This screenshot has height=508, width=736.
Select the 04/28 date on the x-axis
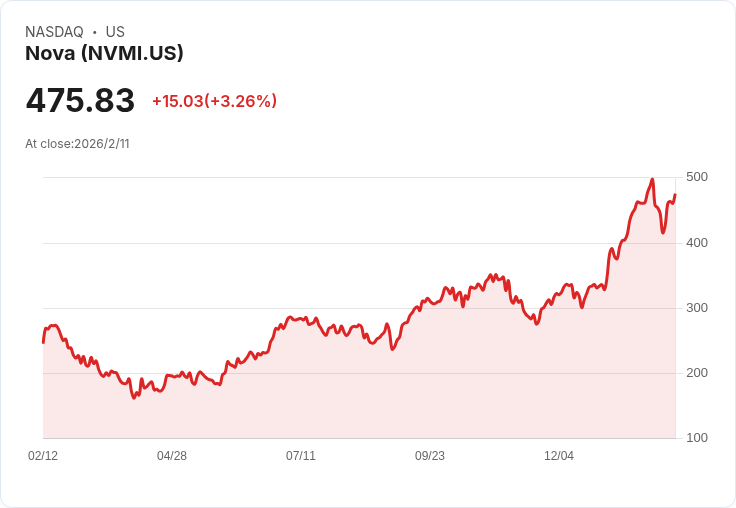[x=172, y=456]
